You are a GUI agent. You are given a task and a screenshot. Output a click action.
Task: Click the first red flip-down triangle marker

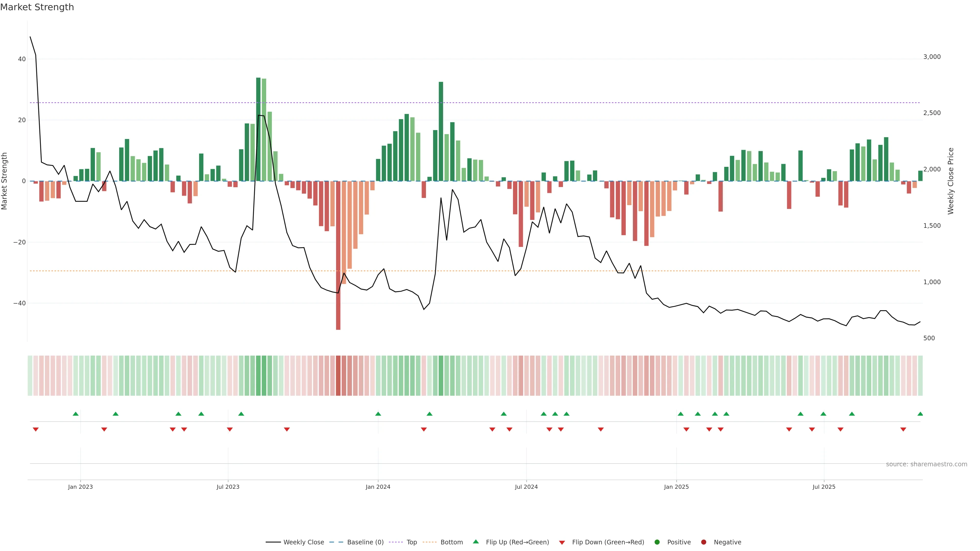coord(36,429)
